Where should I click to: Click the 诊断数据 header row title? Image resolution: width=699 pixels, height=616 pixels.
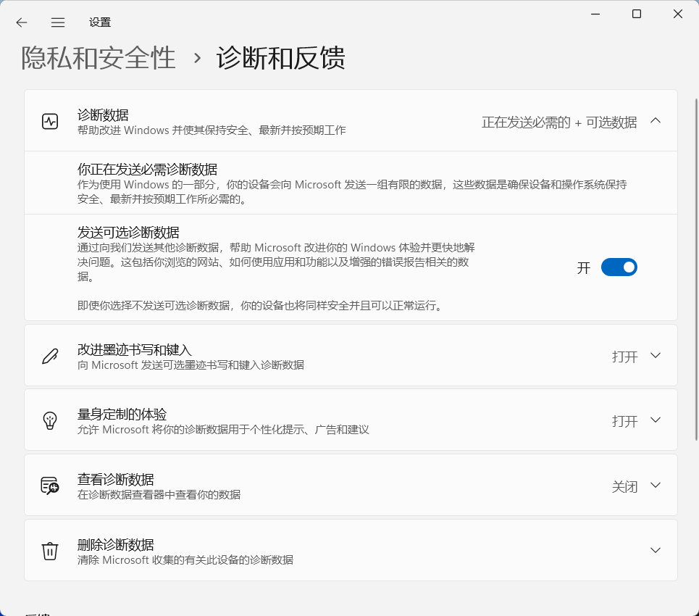[103, 115]
